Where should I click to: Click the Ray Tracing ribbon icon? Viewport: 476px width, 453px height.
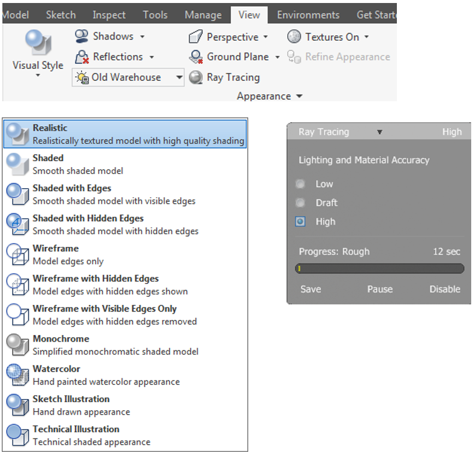pos(195,77)
